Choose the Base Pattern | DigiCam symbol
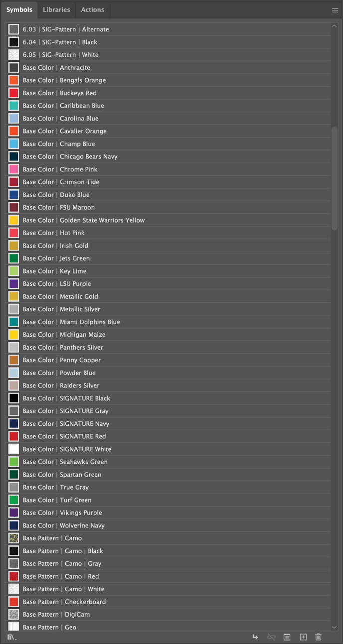Image resolution: width=343 pixels, height=644 pixels. click(x=56, y=615)
